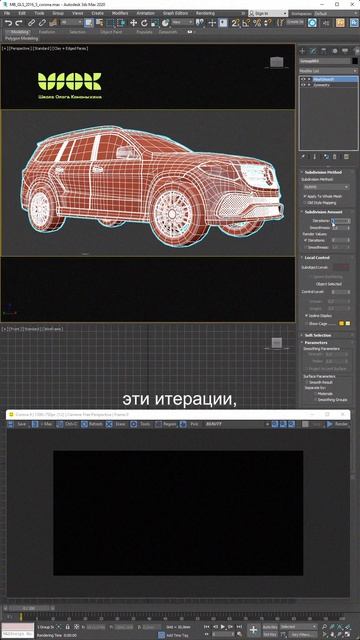The image size is (360, 640).
Task: Toggle Render Values Iterations checkbox
Action: 306,240
